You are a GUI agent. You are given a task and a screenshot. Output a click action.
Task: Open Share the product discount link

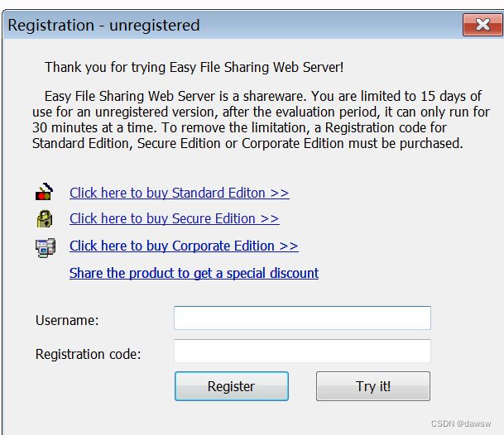coord(194,274)
